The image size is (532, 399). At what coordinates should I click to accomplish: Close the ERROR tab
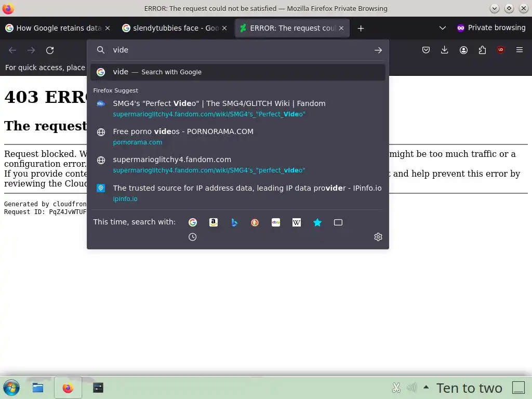(x=341, y=28)
